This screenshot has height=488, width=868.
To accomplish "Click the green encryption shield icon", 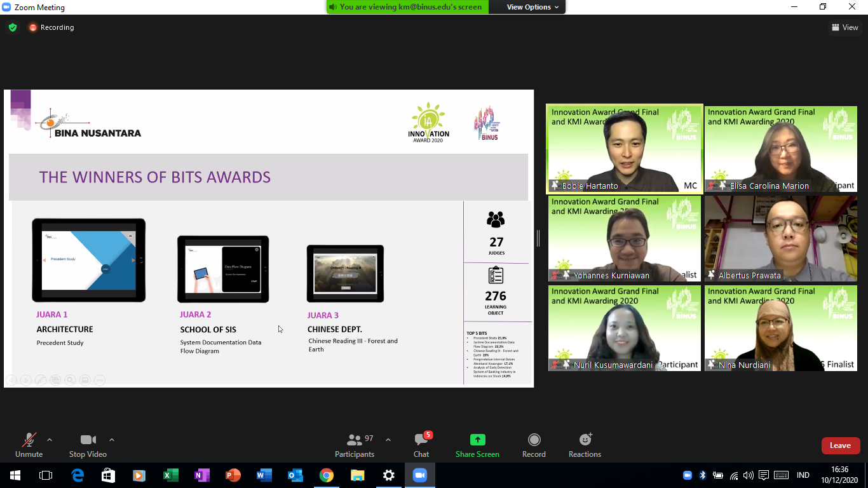I will click(13, 27).
